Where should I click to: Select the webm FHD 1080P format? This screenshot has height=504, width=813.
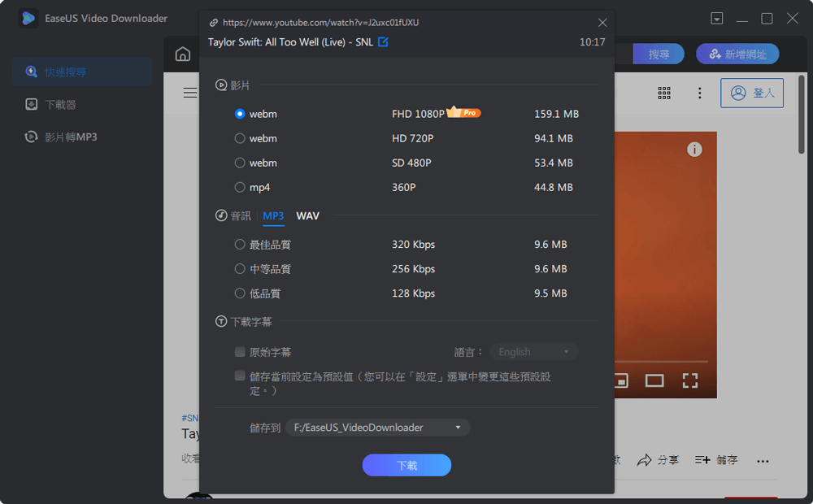(240, 114)
